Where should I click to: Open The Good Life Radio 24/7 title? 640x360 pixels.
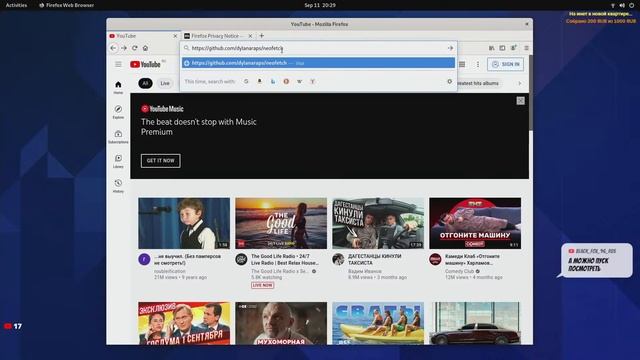point(284,260)
